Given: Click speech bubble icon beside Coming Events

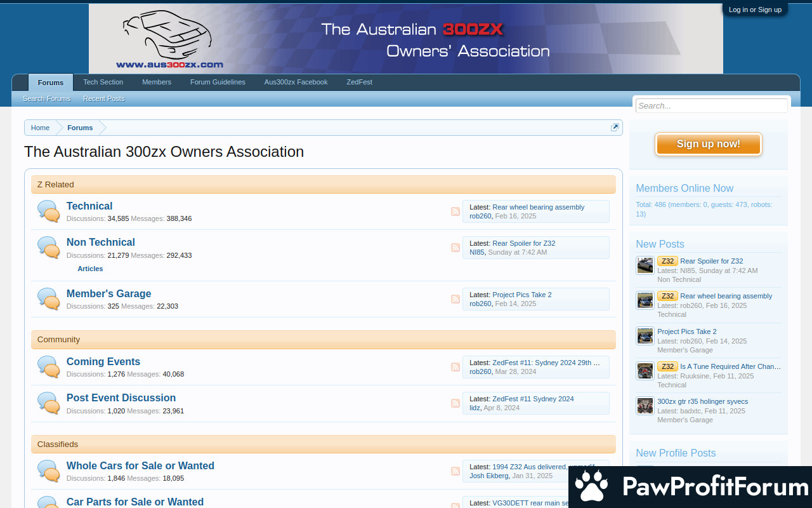Looking at the screenshot, I should click(x=49, y=367).
